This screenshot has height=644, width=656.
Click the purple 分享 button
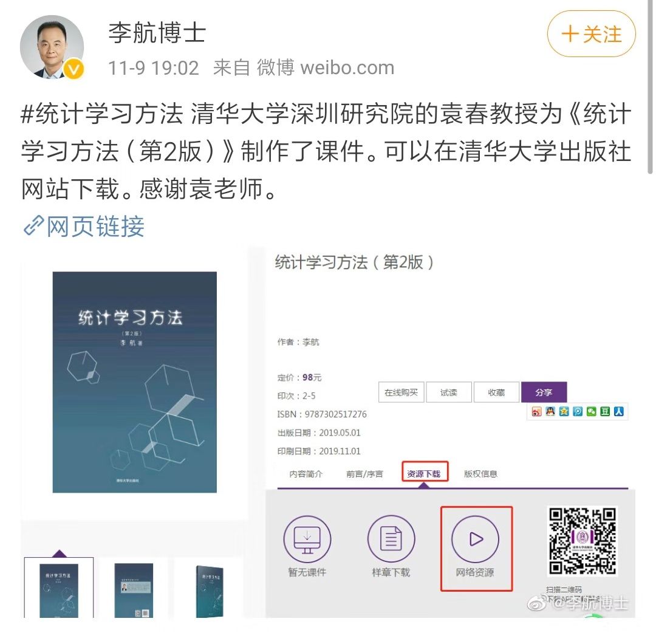[544, 392]
